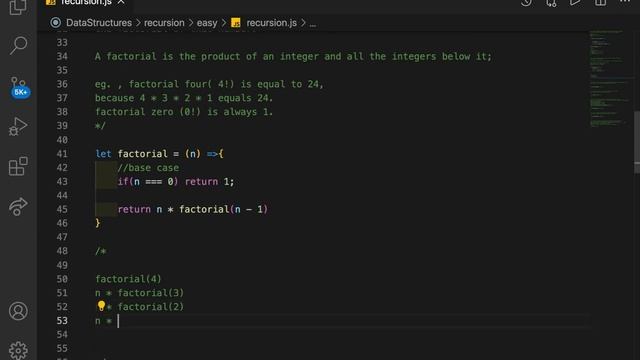Click the recursion.js file breadcrumb
Image resolution: width=640 pixels, height=360 pixels.
tap(271, 23)
